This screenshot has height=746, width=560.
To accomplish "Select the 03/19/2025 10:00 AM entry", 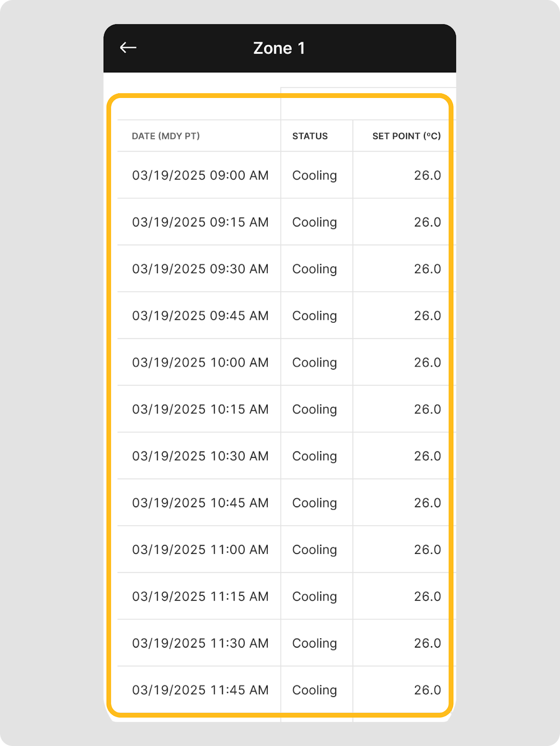I will coord(200,362).
